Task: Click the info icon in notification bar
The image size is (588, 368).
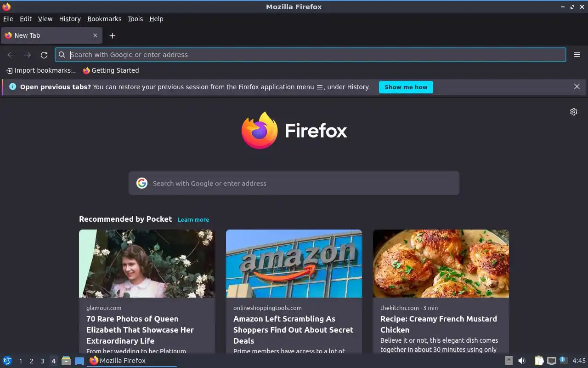Action: coord(12,86)
